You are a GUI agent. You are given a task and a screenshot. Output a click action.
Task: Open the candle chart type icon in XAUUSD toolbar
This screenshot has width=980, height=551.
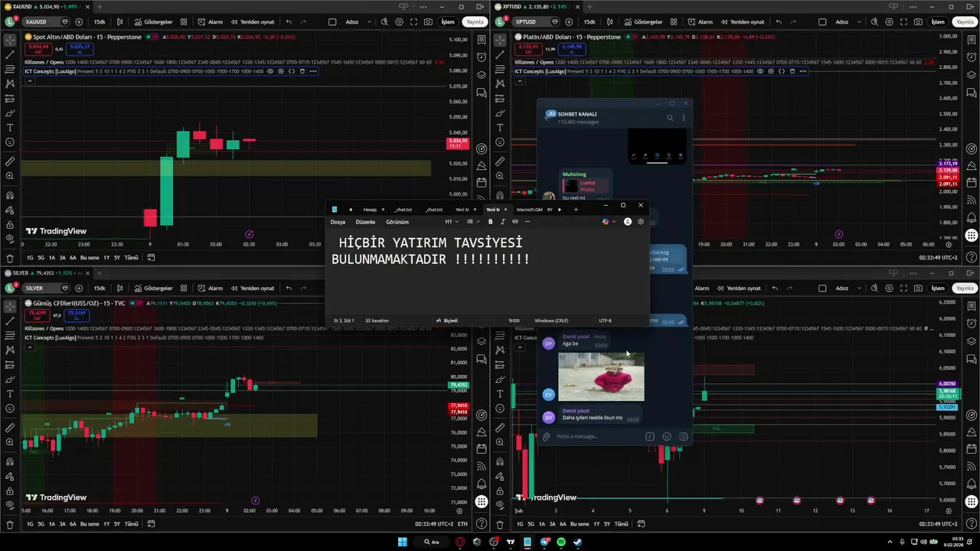[120, 22]
